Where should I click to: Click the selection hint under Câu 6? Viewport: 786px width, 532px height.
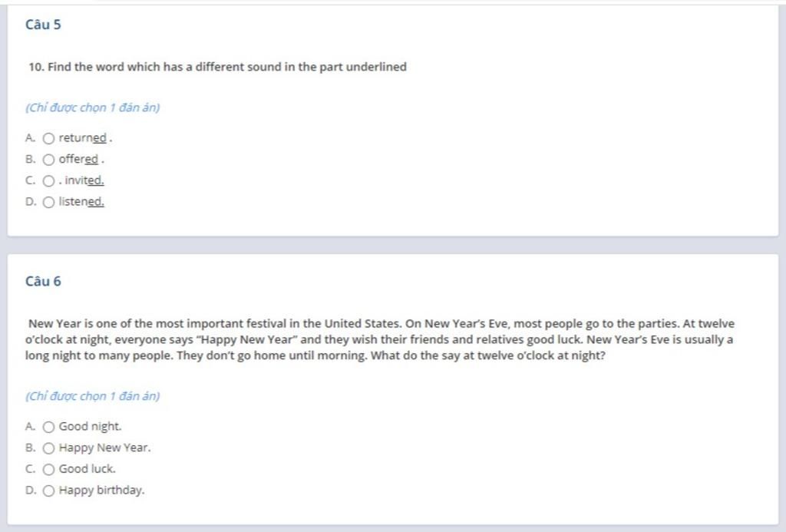pyautogui.click(x=93, y=396)
